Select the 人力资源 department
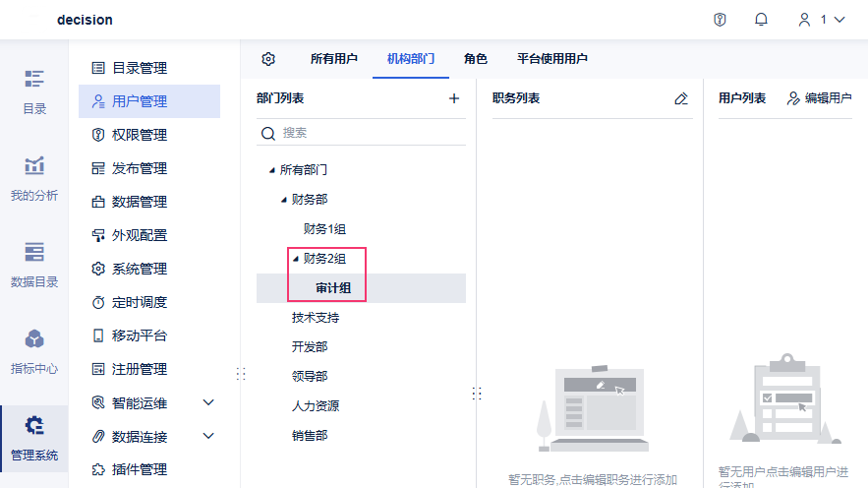The height and width of the screenshot is (488, 868). 316,406
